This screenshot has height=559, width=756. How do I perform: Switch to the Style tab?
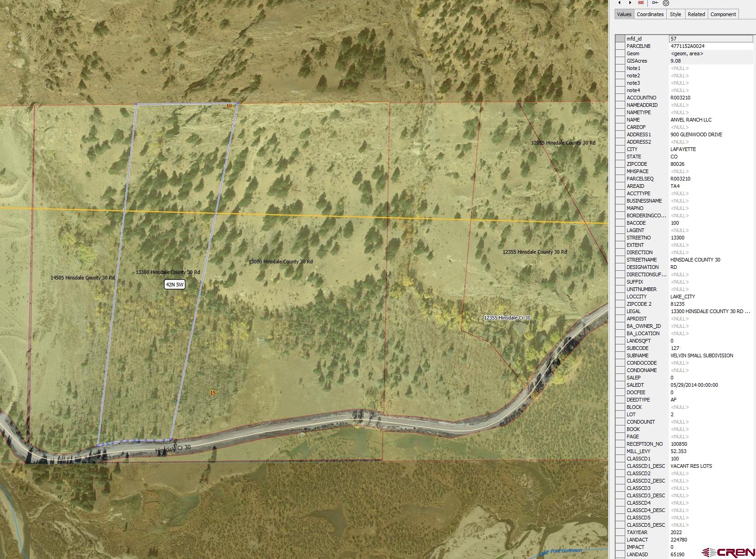(x=675, y=14)
